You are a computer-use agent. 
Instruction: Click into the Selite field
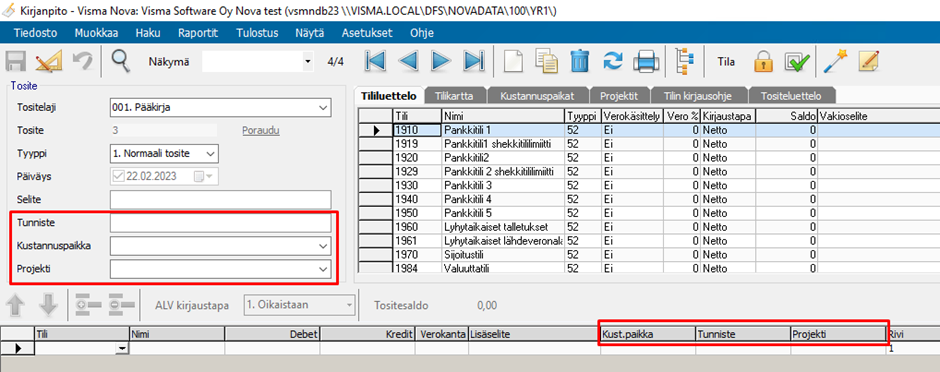coord(221,199)
